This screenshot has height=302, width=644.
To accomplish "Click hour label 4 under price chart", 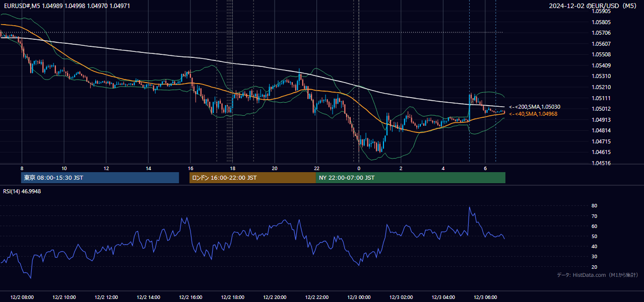I will (x=443, y=168).
